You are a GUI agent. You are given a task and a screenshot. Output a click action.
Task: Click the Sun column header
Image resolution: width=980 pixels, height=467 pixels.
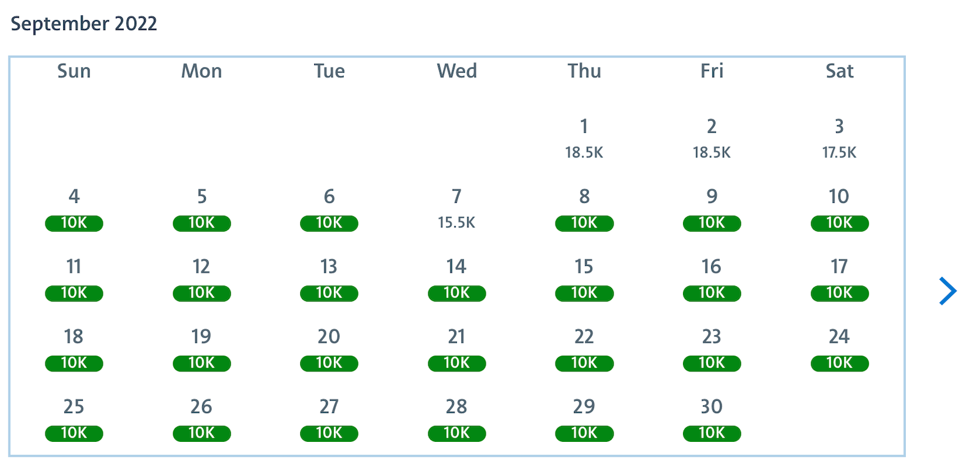[73, 71]
